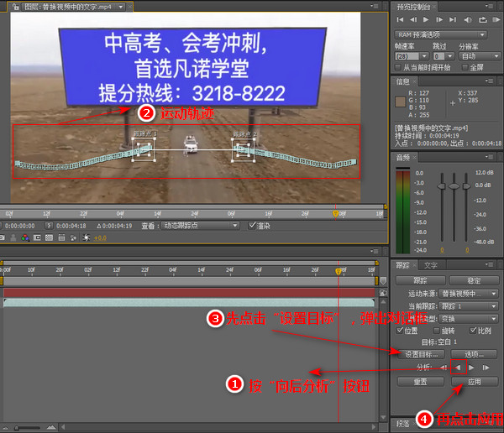Close the 预览控制台 panel tab
504x433 pixels.
coord(434,7)
